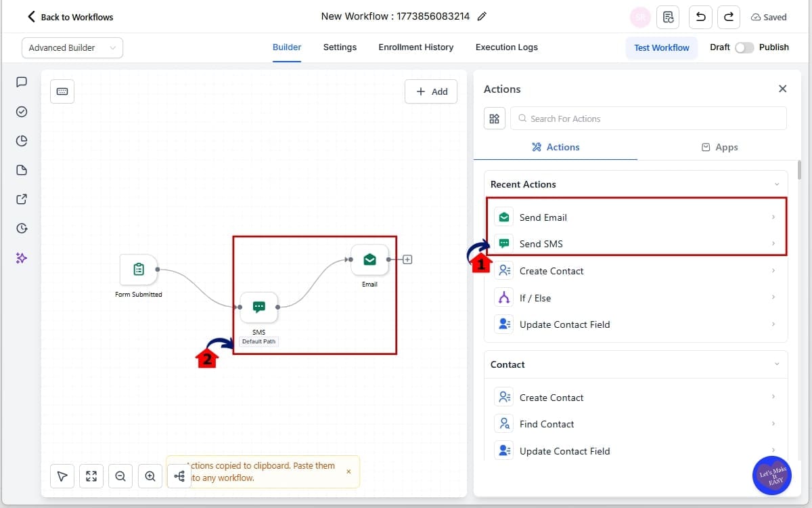Zoom out on the workflow canvas
The image size is (812, 508).
point(120,476)
